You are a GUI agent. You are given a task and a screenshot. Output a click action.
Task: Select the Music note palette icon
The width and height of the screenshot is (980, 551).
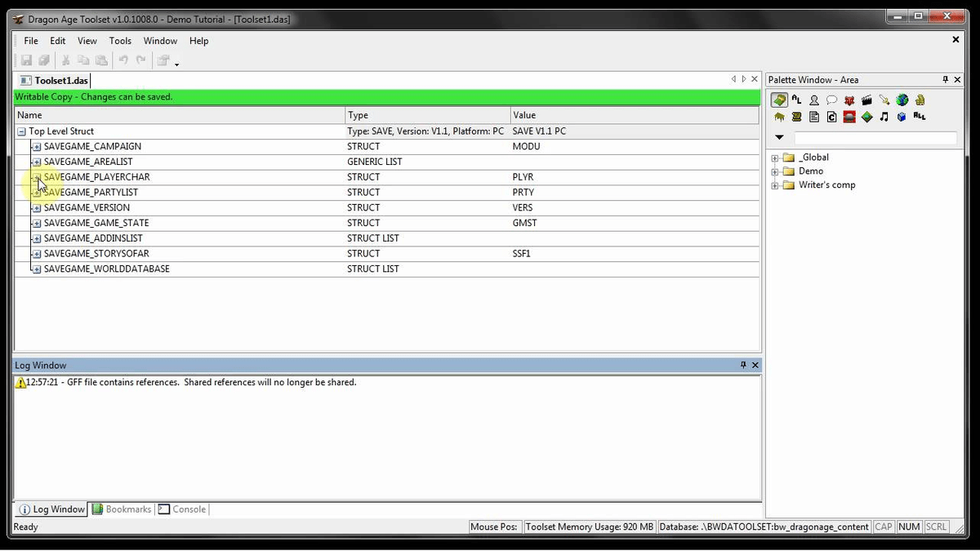pyautogui.click(x=884, y=117)
